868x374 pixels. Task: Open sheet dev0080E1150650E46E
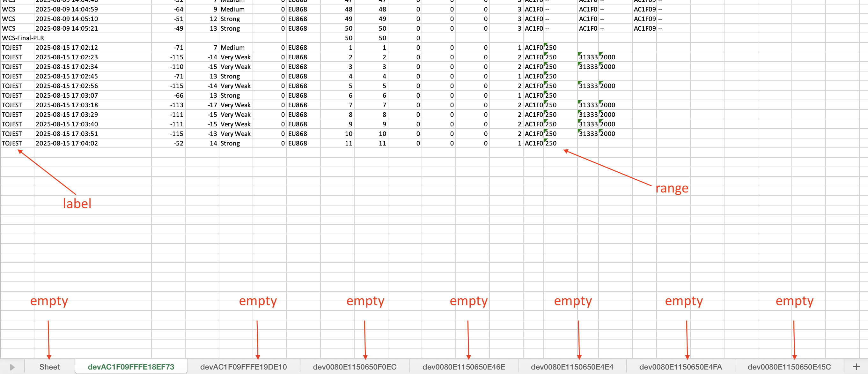point(464,367)
